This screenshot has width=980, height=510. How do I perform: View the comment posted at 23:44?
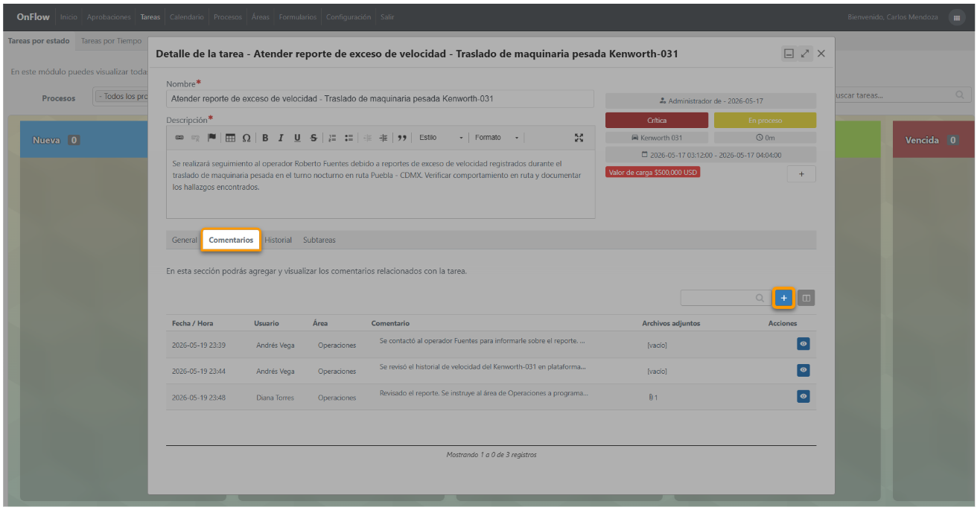[x=804, y=370]
